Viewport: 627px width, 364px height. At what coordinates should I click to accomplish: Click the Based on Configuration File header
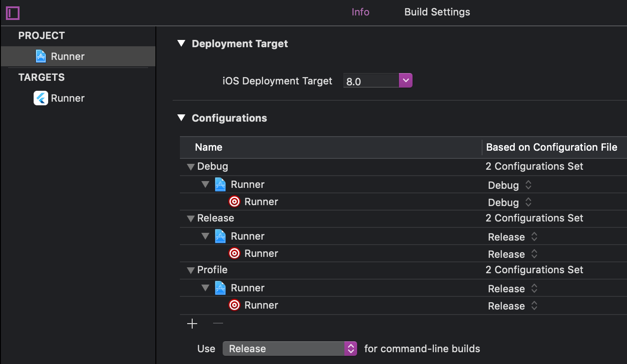[552, 148]
